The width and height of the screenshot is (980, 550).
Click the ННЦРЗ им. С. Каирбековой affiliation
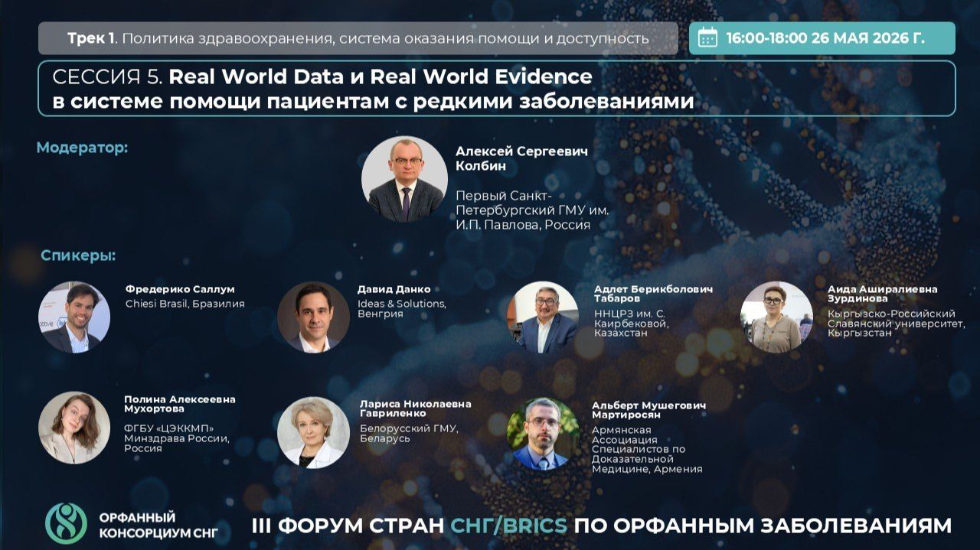632,323
